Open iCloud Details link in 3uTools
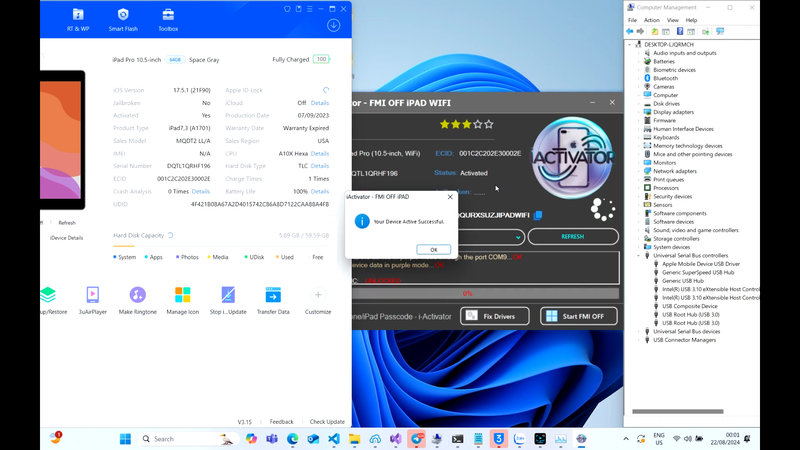800x450 pixels. (x=320, y=103)
